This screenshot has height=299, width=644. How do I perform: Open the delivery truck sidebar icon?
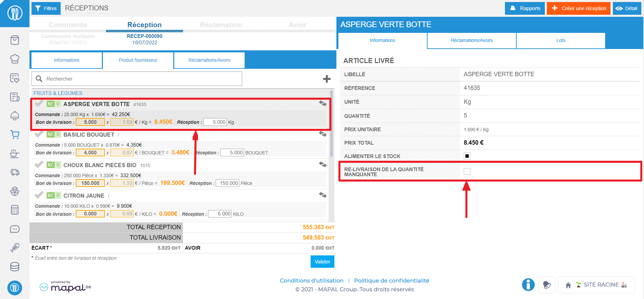pyautogui.click(x=15, y=172)
